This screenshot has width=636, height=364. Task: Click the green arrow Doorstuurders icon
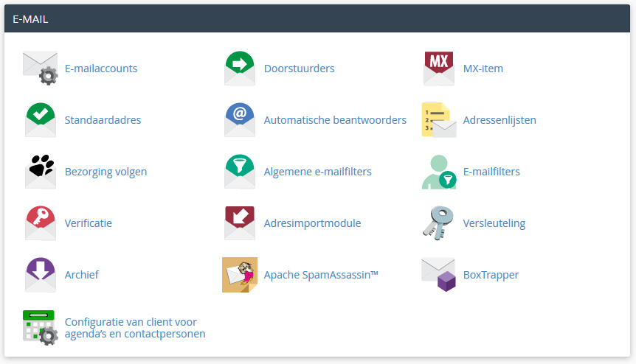click(239, 68)
